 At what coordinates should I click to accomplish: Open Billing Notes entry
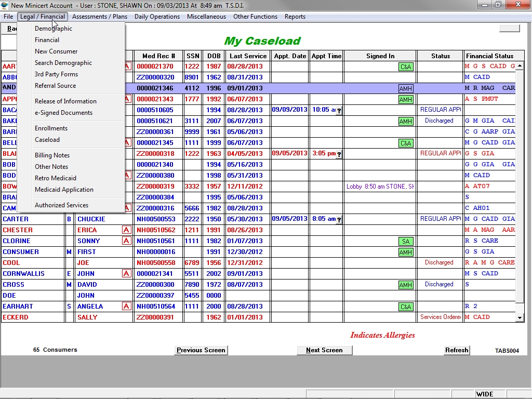coord(52,155)
